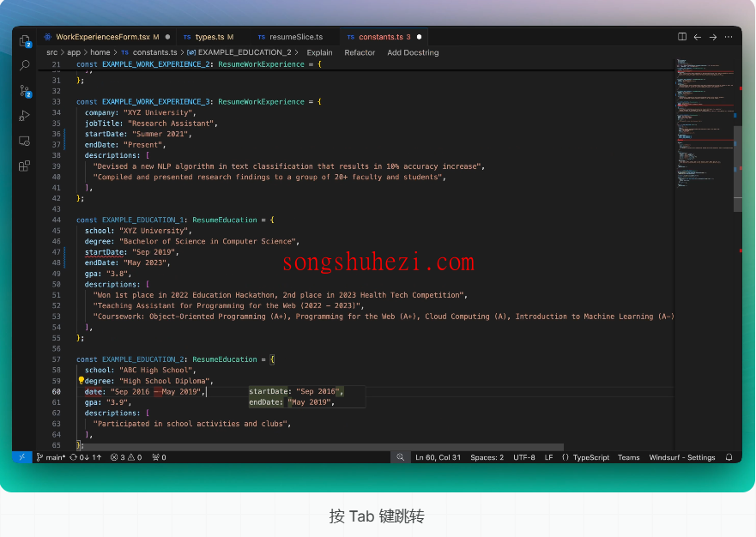Screen dimensions: 756x537
Task: Click the "Teaching Assistant for Programming" line
Action: 228,305
